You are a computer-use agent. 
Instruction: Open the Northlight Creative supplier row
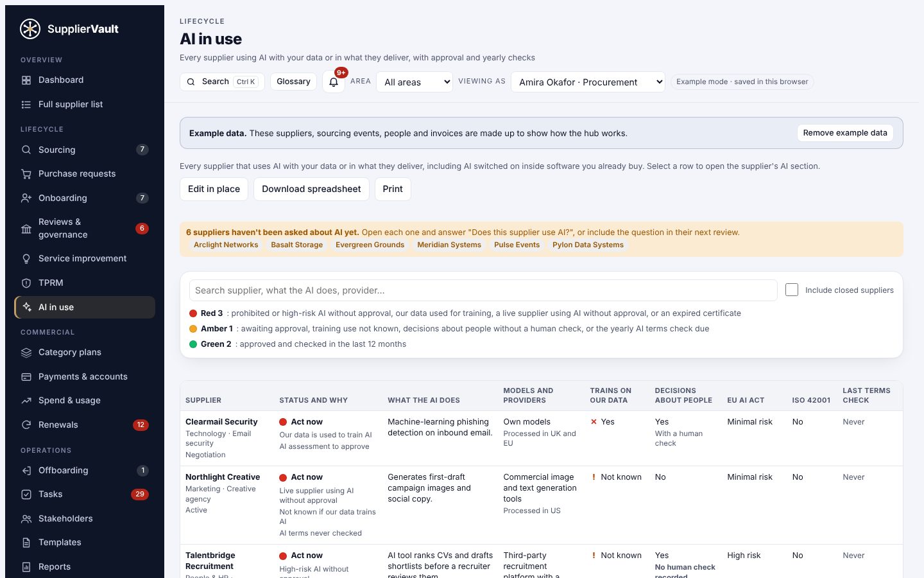tap(542, 505)
